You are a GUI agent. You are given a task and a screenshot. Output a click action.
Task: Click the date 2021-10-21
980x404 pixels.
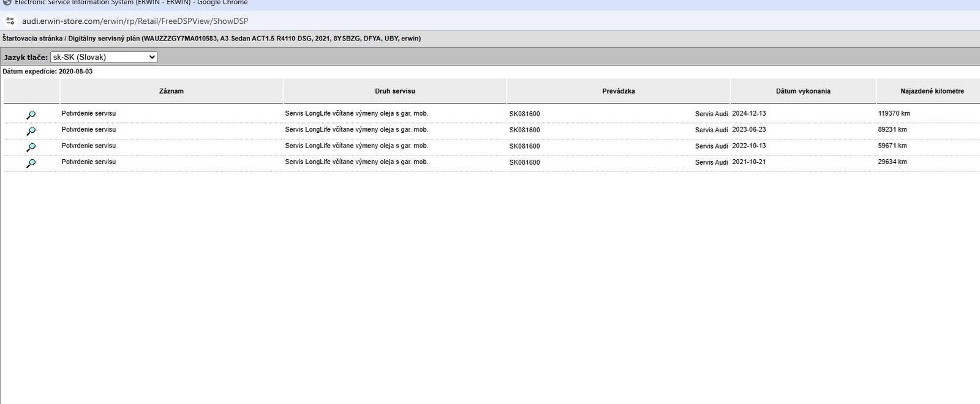pyautogui.click(x=749, y=162)
